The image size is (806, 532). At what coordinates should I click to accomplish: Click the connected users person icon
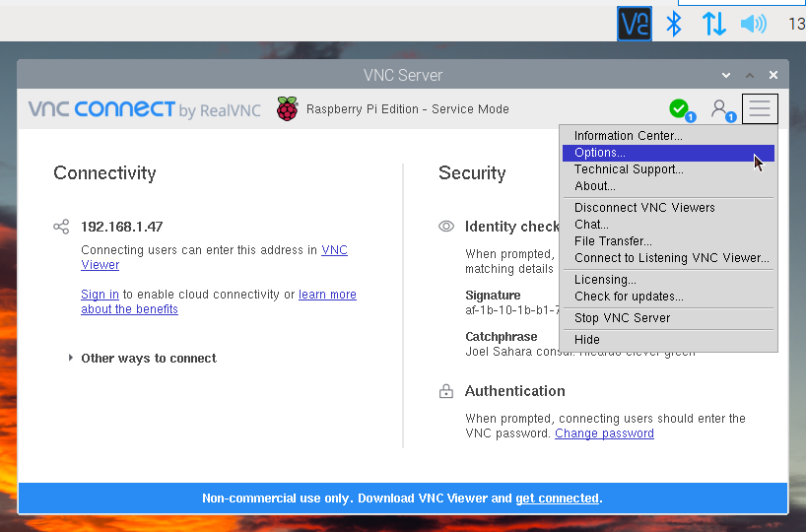(x=721, y=108)
